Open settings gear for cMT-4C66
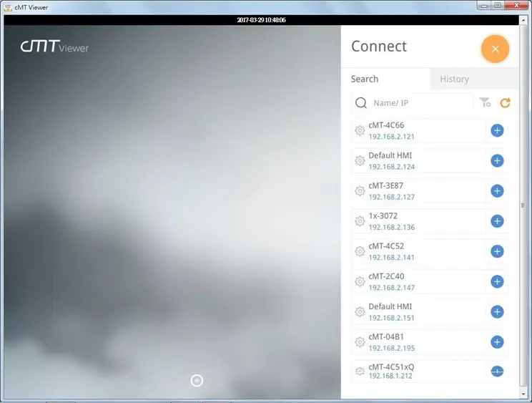 click(360, 130)
